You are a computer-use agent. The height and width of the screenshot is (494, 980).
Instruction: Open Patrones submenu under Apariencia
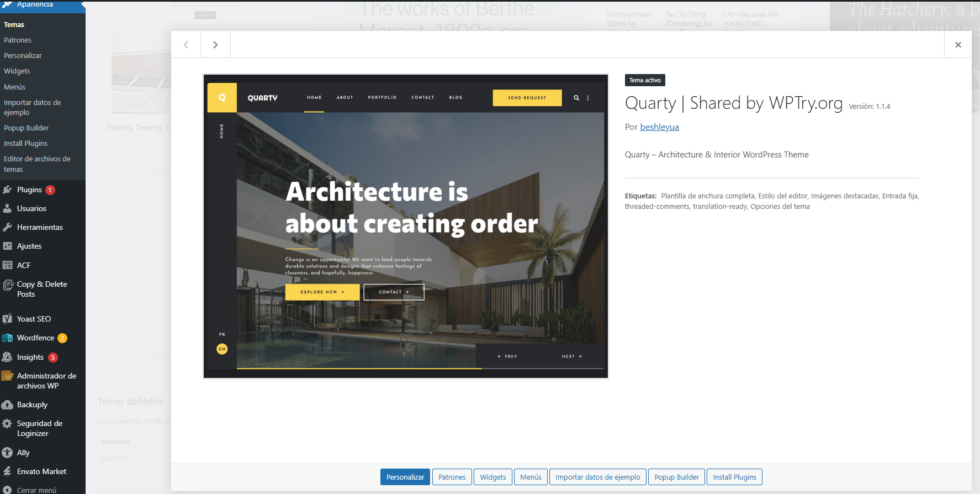pos(18,40)
